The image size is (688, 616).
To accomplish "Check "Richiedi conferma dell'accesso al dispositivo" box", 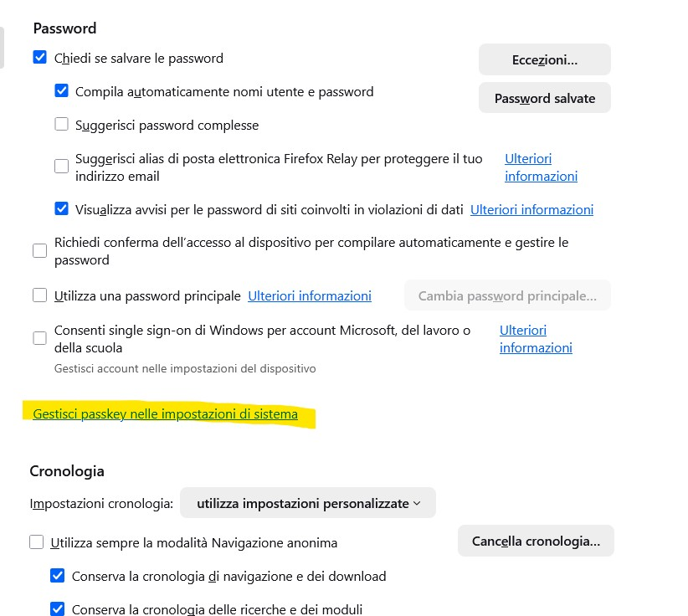I will point(40,251).
